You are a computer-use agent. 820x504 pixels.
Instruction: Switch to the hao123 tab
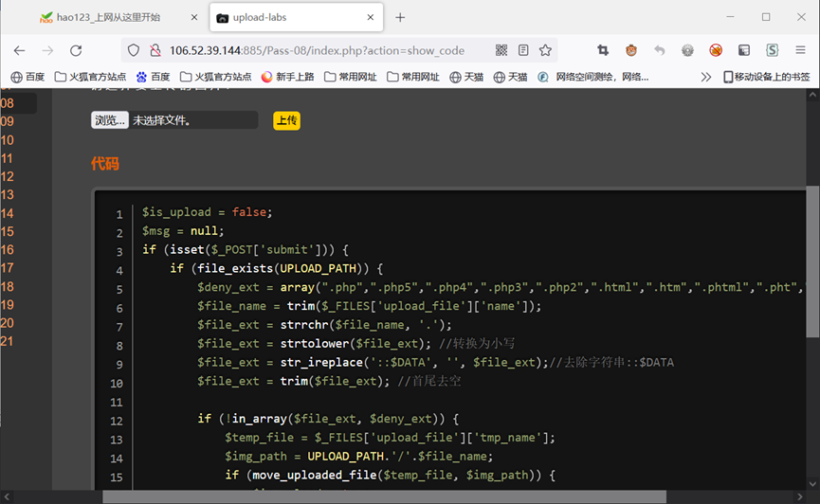pyautogui.click(x=107, y=17)
